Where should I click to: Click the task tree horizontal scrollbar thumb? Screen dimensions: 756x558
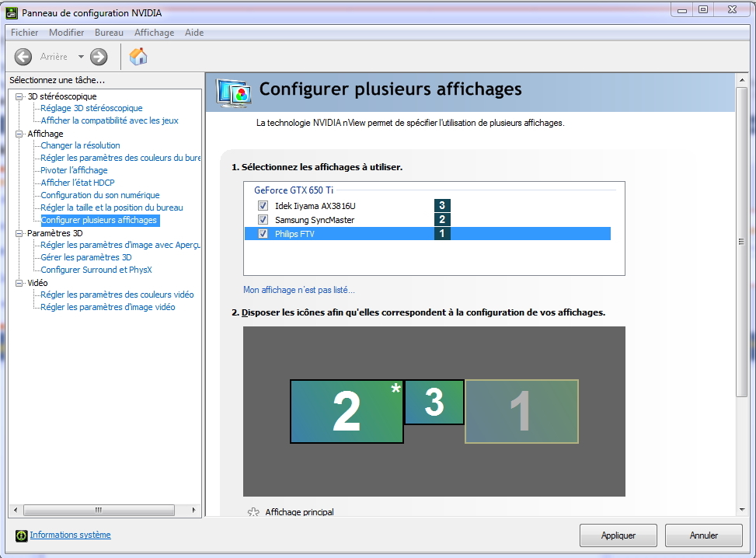click(x=99, y=510)
